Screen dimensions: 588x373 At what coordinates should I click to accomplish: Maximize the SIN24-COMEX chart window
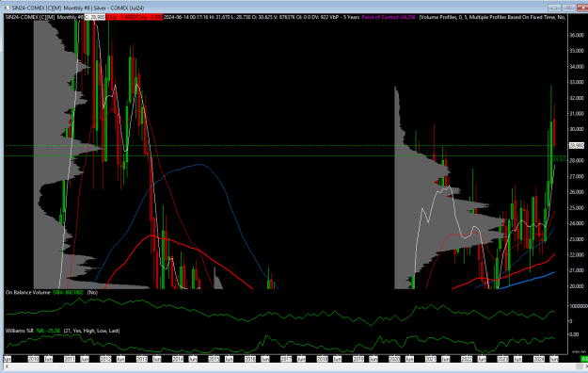point(568,8)
